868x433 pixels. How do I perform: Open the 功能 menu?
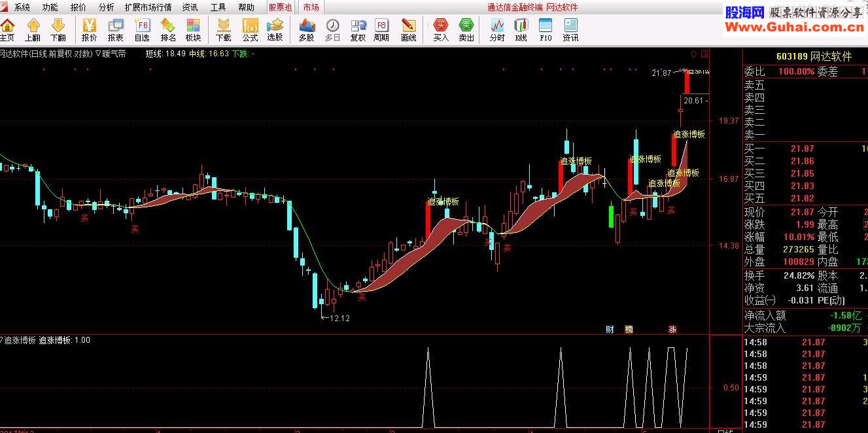[x=50, y=7]
